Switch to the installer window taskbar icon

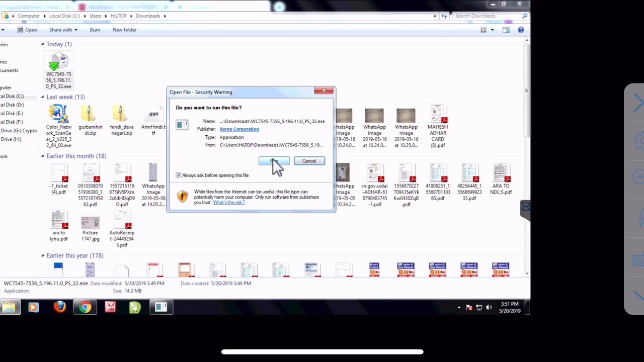pos(161,307)
